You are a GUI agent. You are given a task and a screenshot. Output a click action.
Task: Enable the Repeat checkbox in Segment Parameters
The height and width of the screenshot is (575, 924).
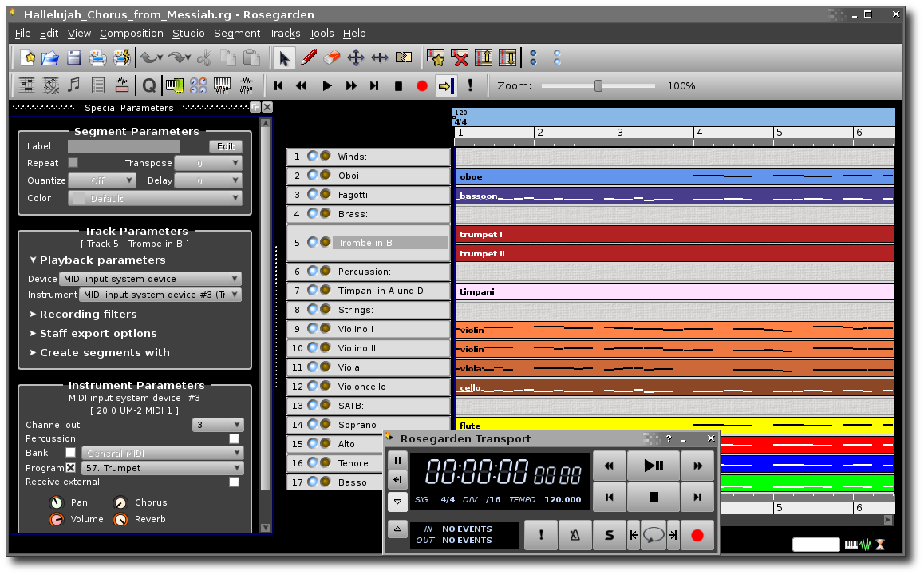pyautogui.click(x=73, y=162)
